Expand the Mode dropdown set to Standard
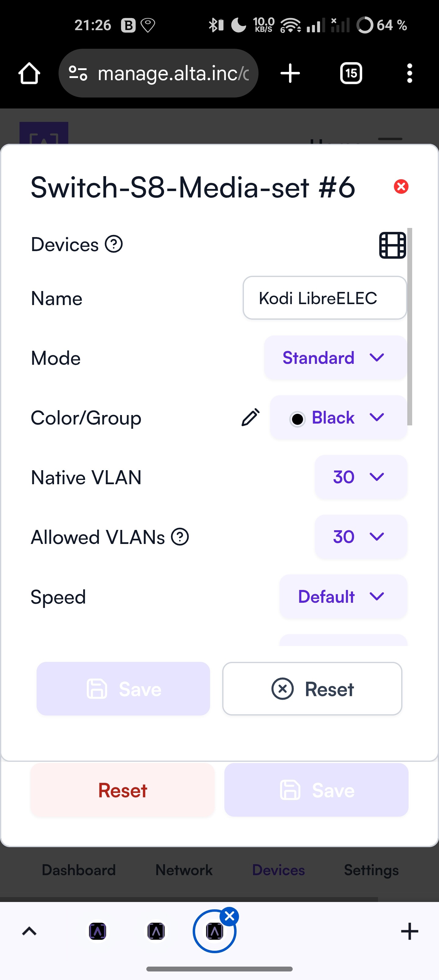Viewport: 439px width, 980px height. (x=335, y=358)
